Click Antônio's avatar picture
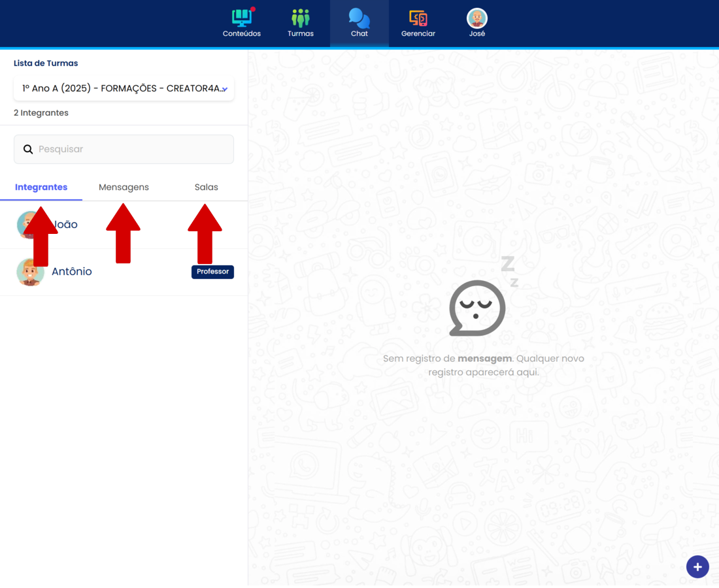 pos(30,272)
